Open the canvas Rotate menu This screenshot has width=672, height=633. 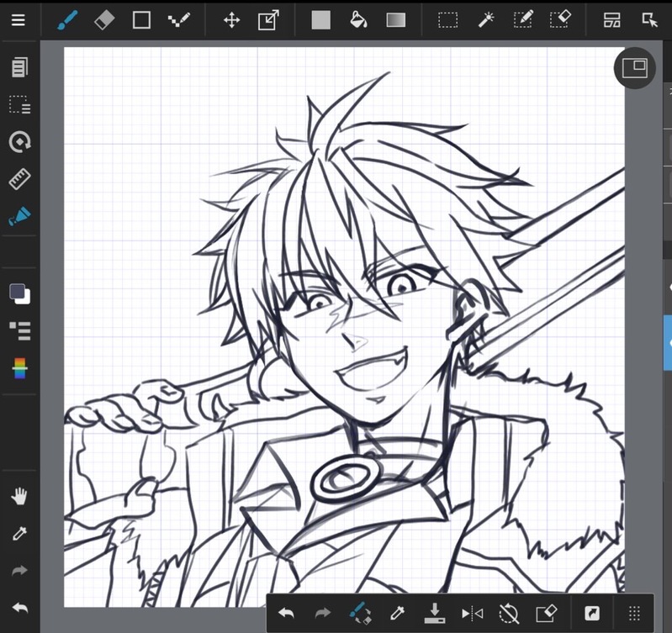click(19, 142)
